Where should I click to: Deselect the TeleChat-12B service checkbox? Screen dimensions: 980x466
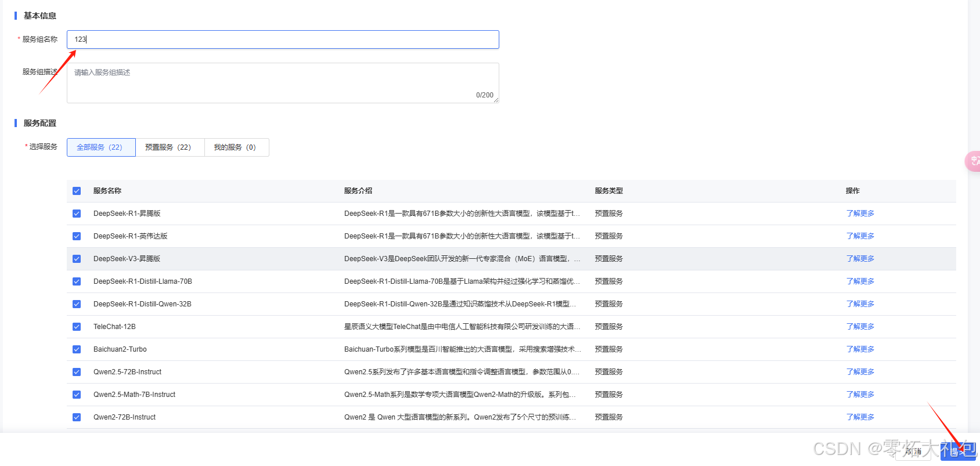click(77, 327)
